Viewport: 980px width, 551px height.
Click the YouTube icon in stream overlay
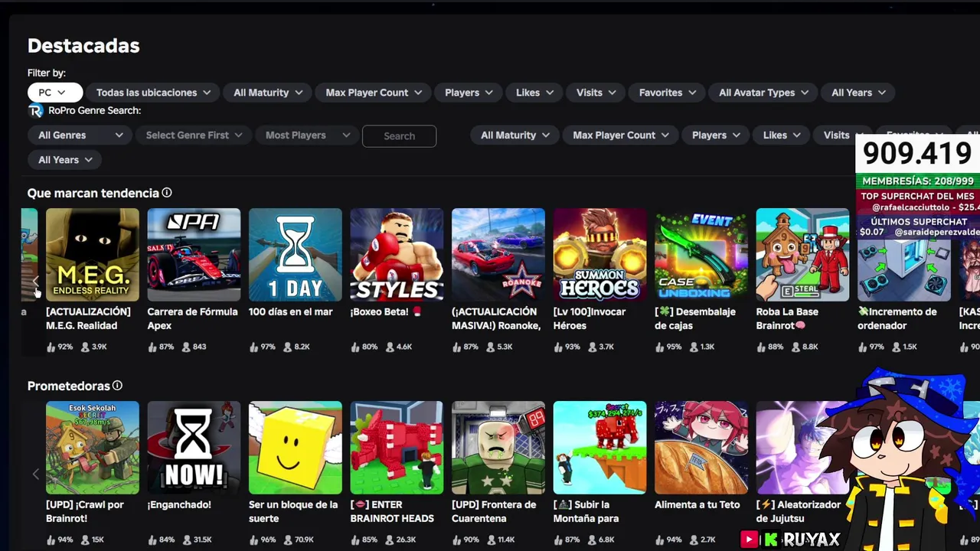click(750, 540)
